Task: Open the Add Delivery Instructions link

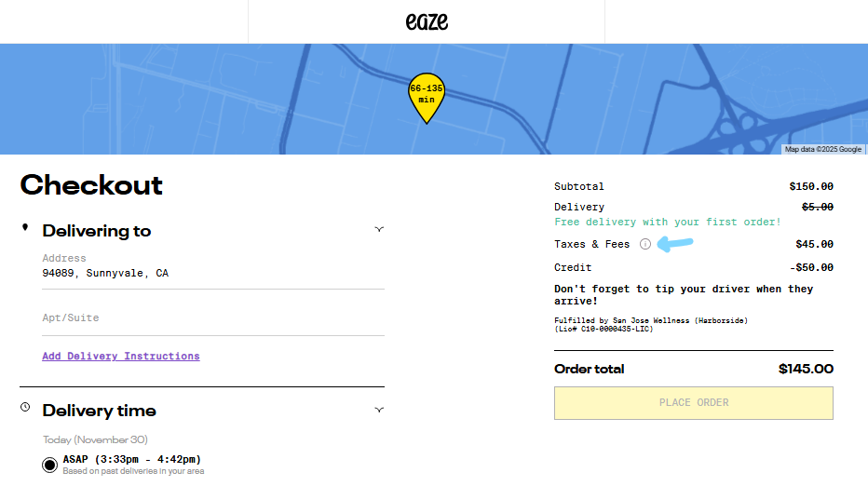Action: click(x=121, y=356)
